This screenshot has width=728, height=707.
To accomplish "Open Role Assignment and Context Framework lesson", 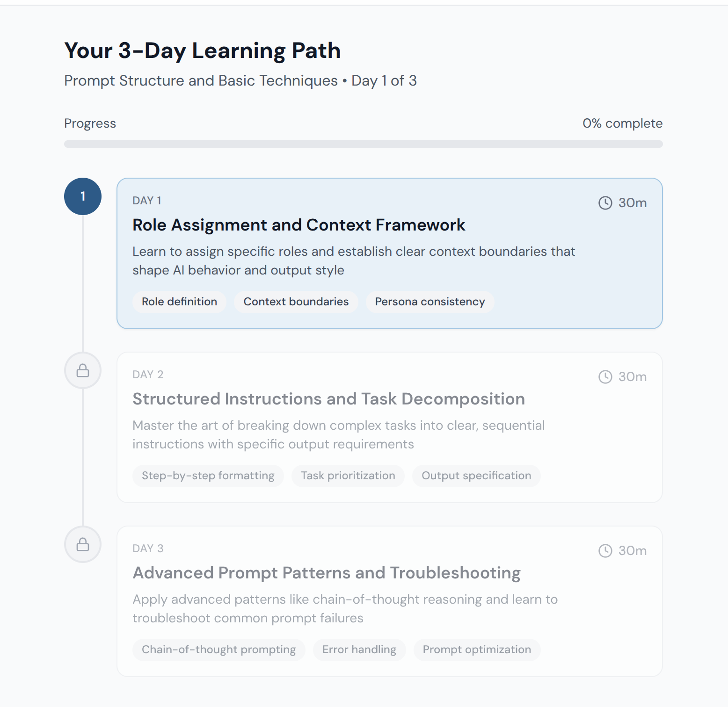I will pyautogui.click(x=298, y=225).
